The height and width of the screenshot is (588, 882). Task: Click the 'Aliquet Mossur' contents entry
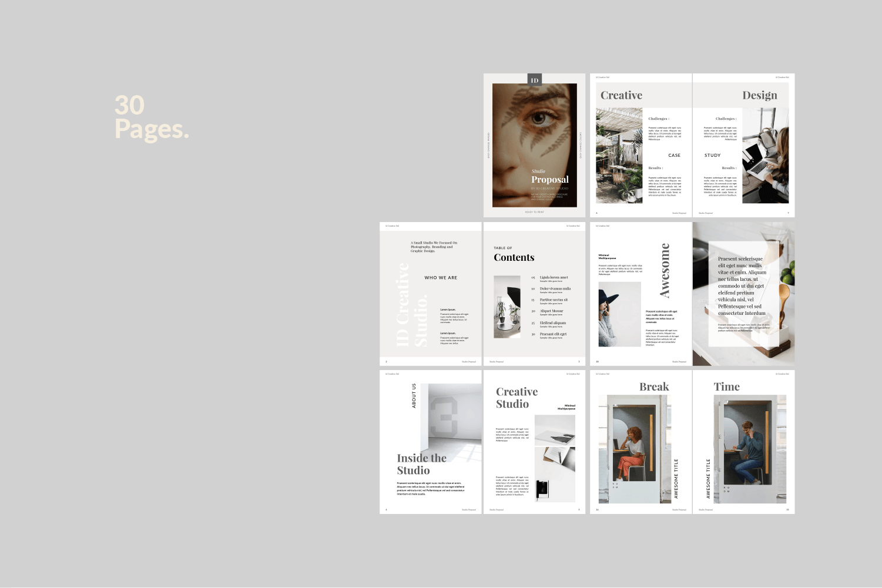coord(551,311)
